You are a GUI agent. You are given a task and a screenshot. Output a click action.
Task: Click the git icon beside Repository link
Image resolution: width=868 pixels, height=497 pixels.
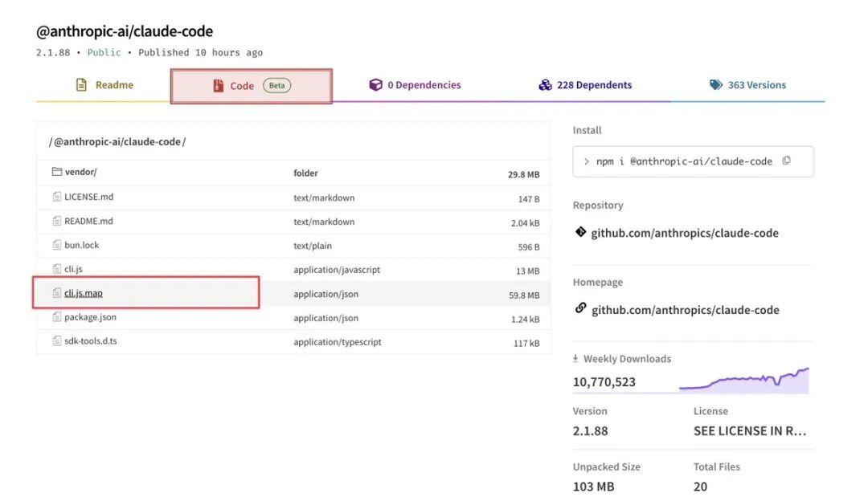pos(580,231)
